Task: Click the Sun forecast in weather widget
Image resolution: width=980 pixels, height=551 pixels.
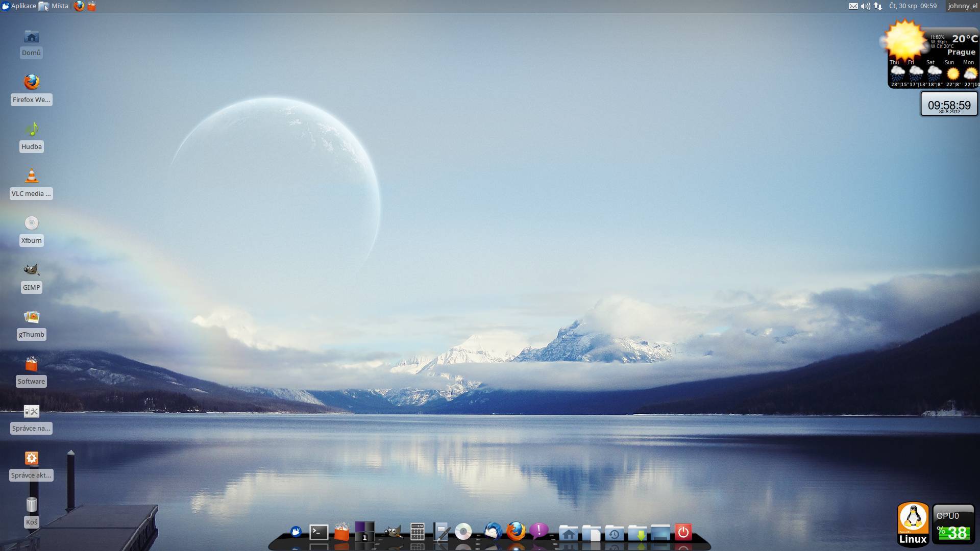Action: (952, 73)
